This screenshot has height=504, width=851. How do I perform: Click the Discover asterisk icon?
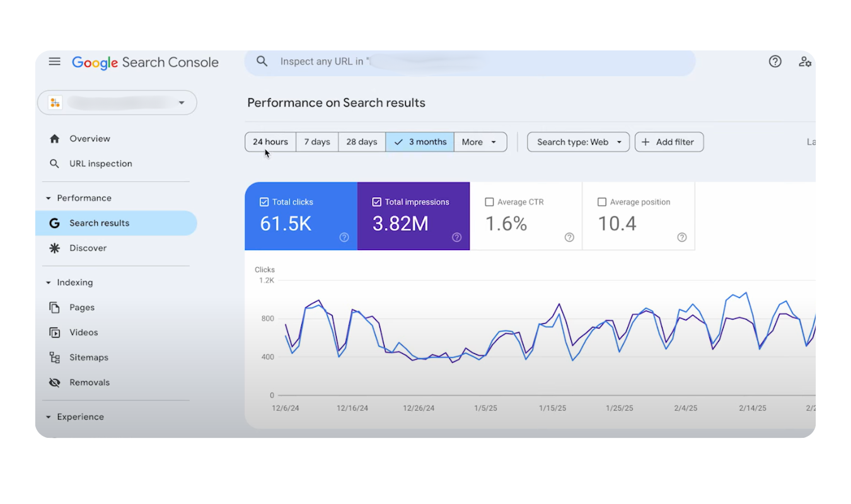tap(55, 248)
